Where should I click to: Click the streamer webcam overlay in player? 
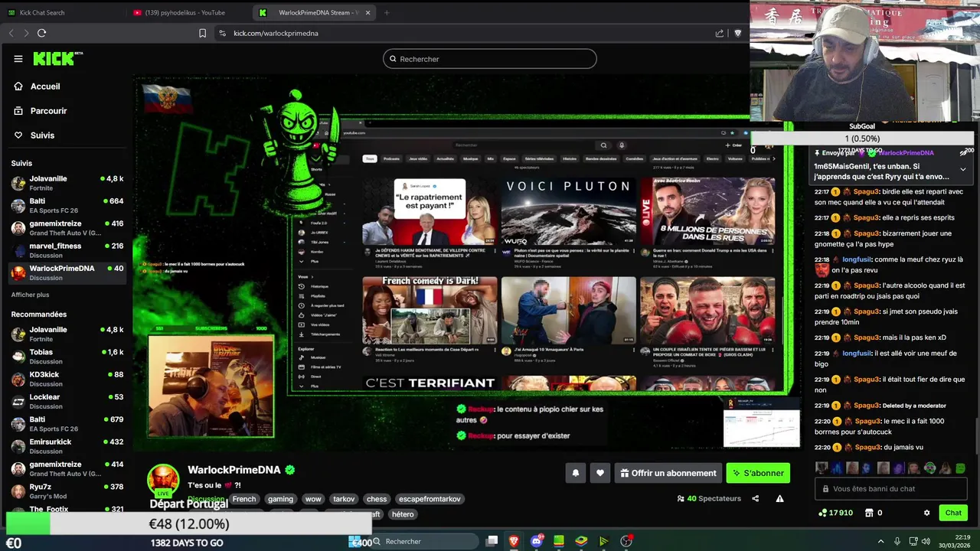tap(211, 386)
